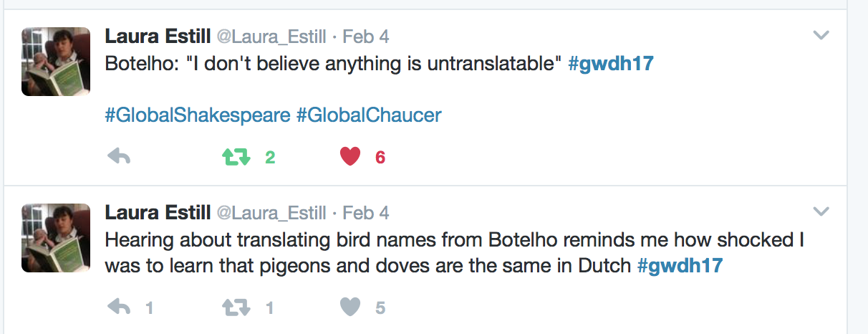Open the #GlobalChaucer hashtag

coord(369,115)
